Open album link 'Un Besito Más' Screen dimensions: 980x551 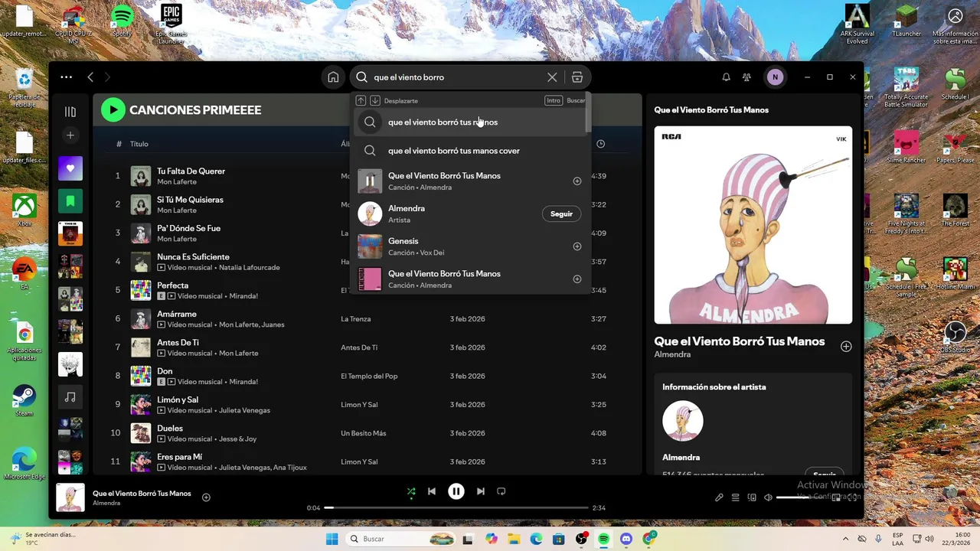(363, 433)
